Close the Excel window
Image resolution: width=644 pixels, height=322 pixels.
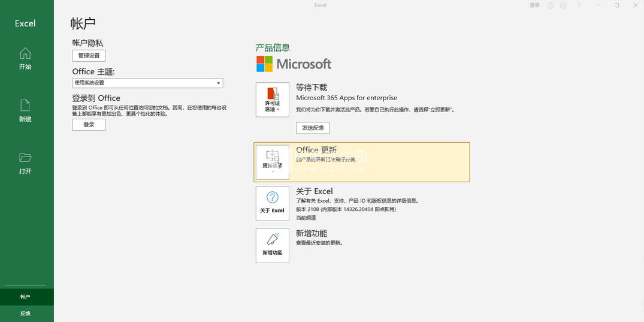tap(635, 5)
